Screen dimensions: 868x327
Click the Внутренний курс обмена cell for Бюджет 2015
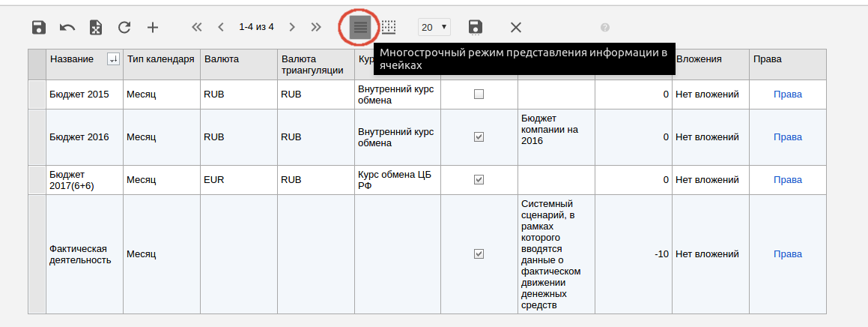coord(398,94)
